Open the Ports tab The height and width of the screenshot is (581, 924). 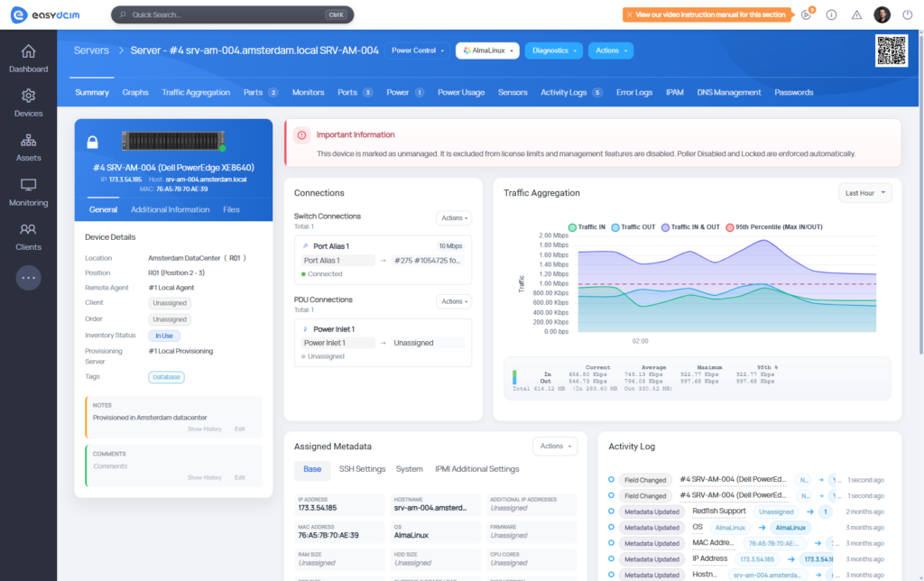click(355, 93)
